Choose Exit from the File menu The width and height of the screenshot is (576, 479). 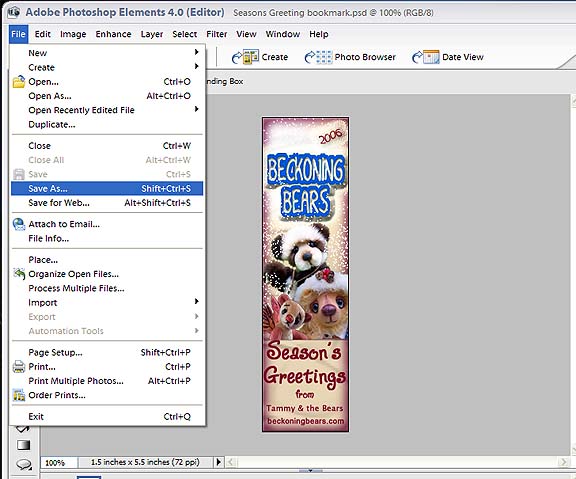tap(107, 417)
